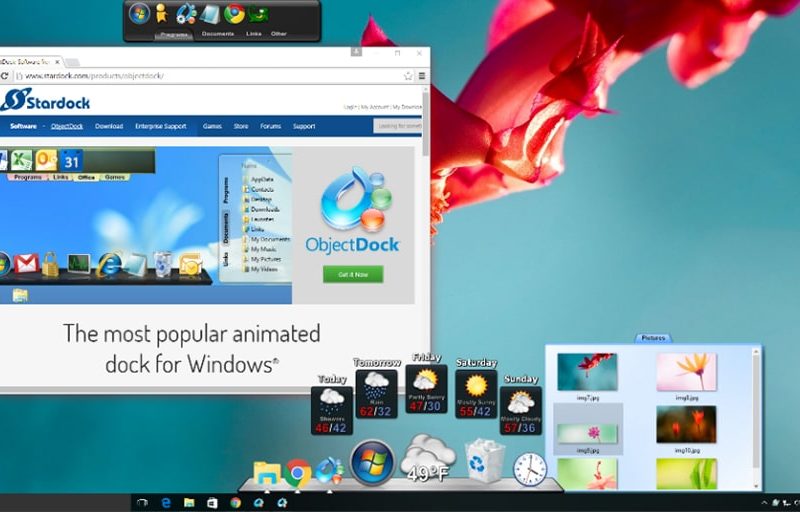Image resolution: width=800 pixels, height=512 pixels.
Task: Click the analog clock docklet
Action: (x=529, y=469)
